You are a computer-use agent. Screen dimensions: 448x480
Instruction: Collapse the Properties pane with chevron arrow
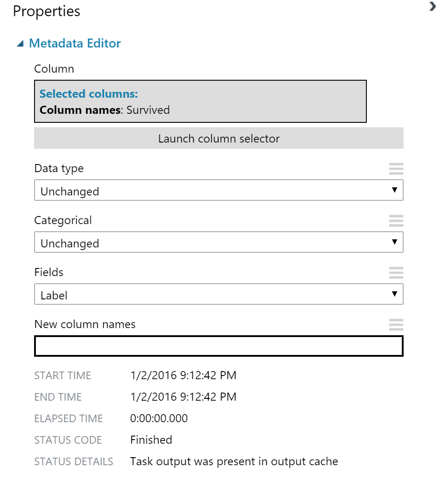click(432, 6)
